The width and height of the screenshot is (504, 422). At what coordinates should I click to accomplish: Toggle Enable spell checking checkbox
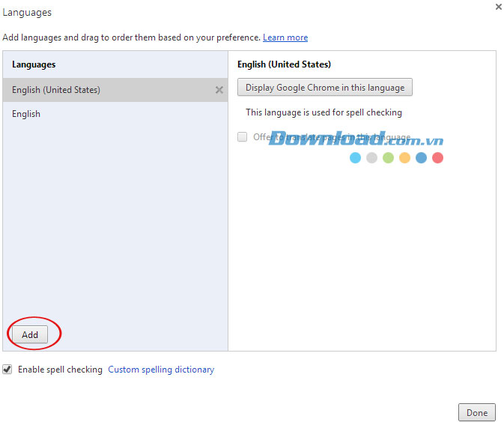(x=7, y=370)
